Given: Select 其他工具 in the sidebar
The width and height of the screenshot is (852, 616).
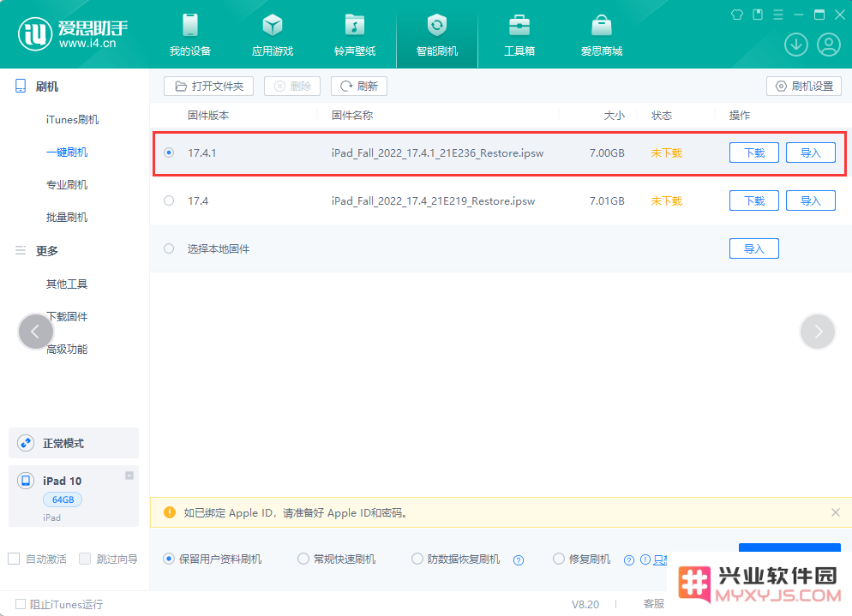Looking at the screenshot, I should tap(67, 284).
